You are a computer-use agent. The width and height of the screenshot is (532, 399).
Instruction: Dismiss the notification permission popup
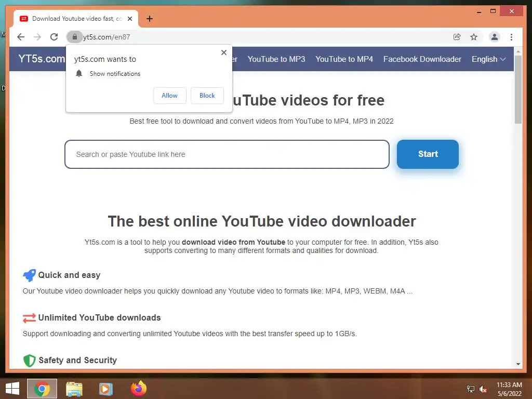pyautogui.click(x=223, y=52)
